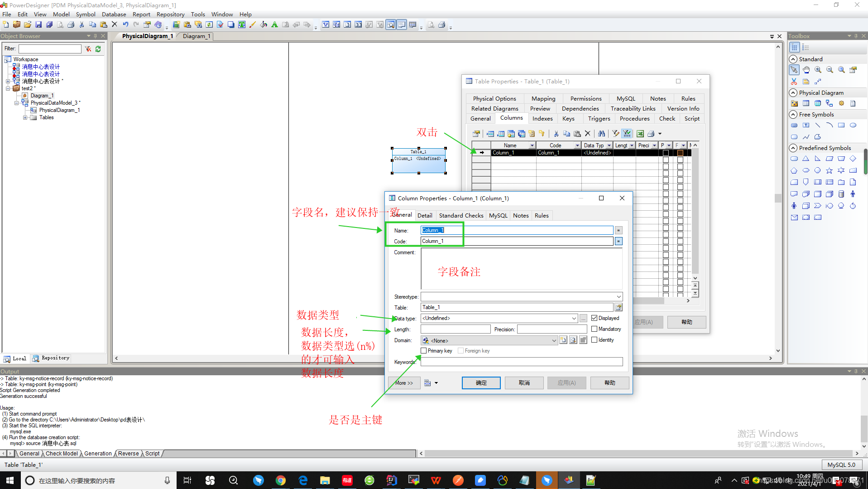The height and width of the screenshot is (489, 868).
Task: Click the Undo icon in main toolbar
Action: tap(125, 24)
